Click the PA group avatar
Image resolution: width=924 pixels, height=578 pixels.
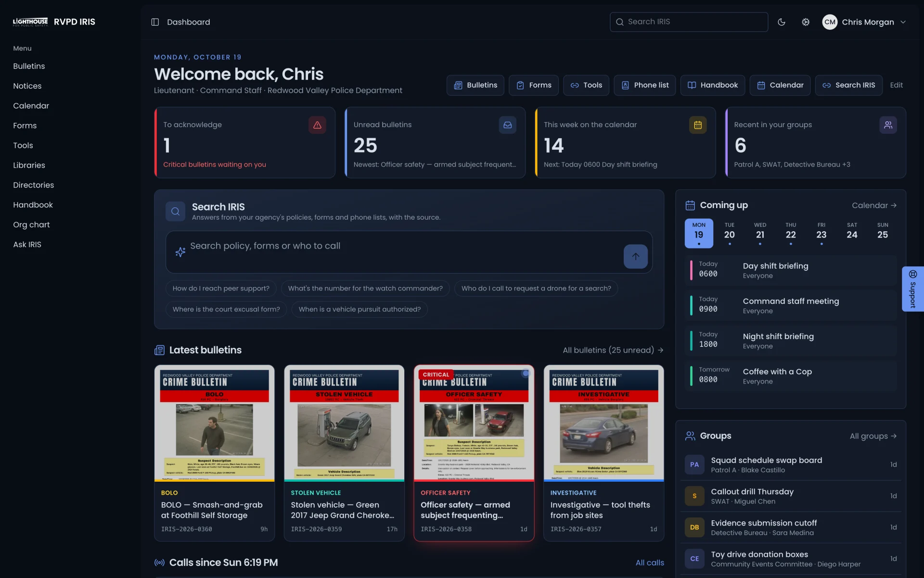694,465
